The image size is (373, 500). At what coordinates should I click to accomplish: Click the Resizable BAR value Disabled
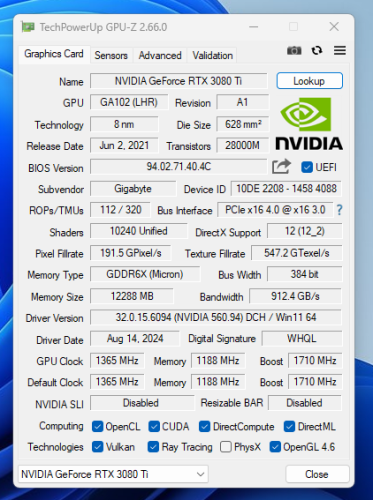305,403
